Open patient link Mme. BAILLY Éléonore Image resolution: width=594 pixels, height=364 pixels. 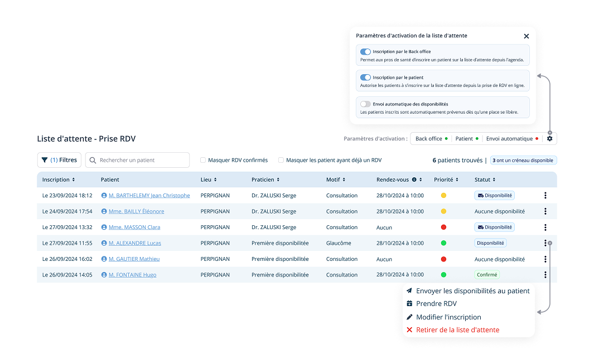tap(137, 211)
